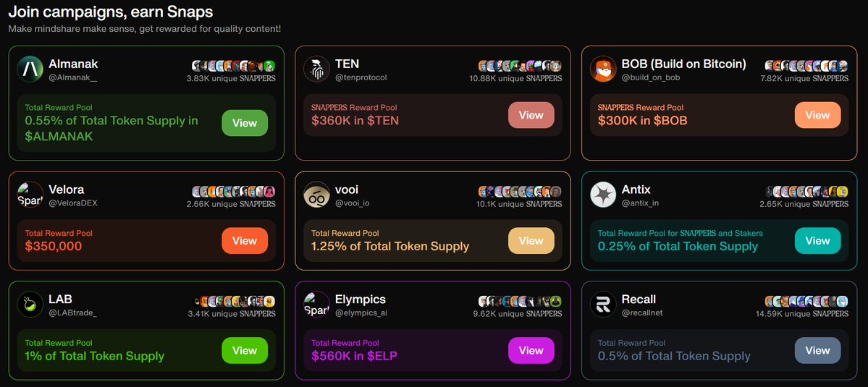Open Antix campaign with teal View button

point(817,240)
